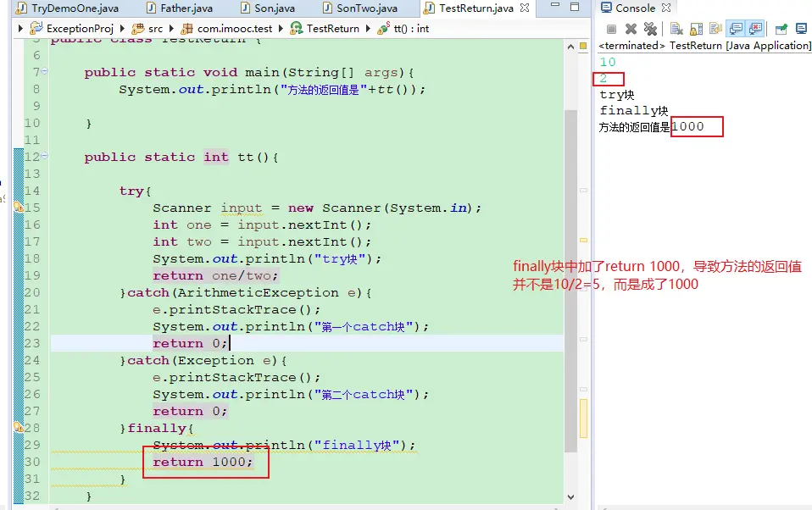The height and width of the screenshot is (510, 812).
Task: Click the warning marker on line 15
Action: tap(18, 207)
